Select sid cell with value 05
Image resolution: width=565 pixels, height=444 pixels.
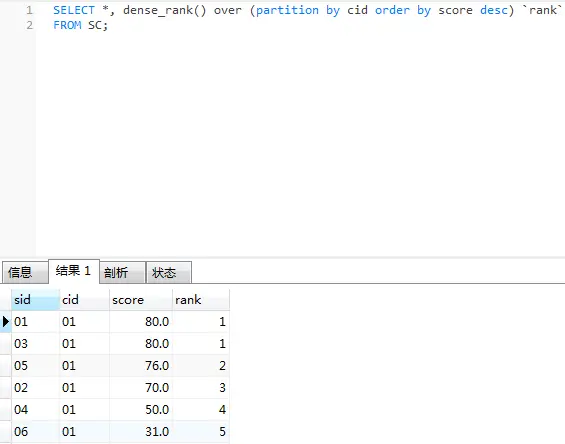point(35,365)
